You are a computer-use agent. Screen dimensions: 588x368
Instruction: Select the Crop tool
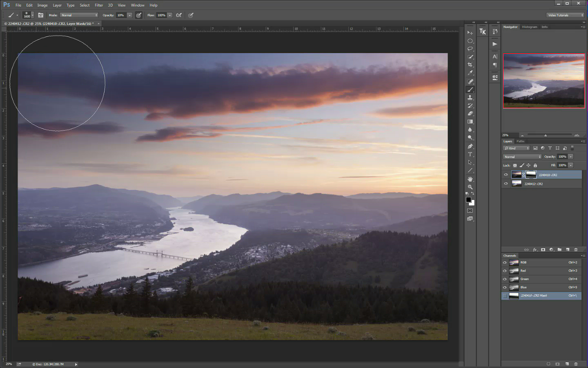pyautogui.click(x=470, y=65)
